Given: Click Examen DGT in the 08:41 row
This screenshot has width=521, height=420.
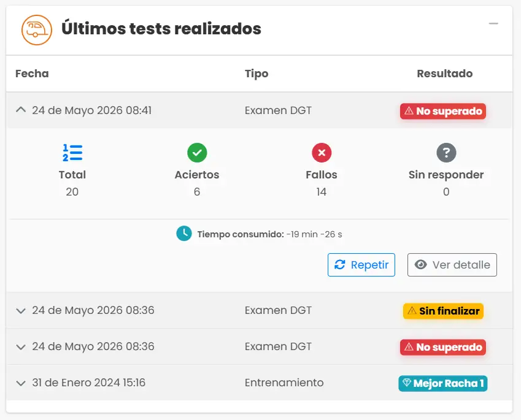Looking at the screenshot, I should click(278, 110).
